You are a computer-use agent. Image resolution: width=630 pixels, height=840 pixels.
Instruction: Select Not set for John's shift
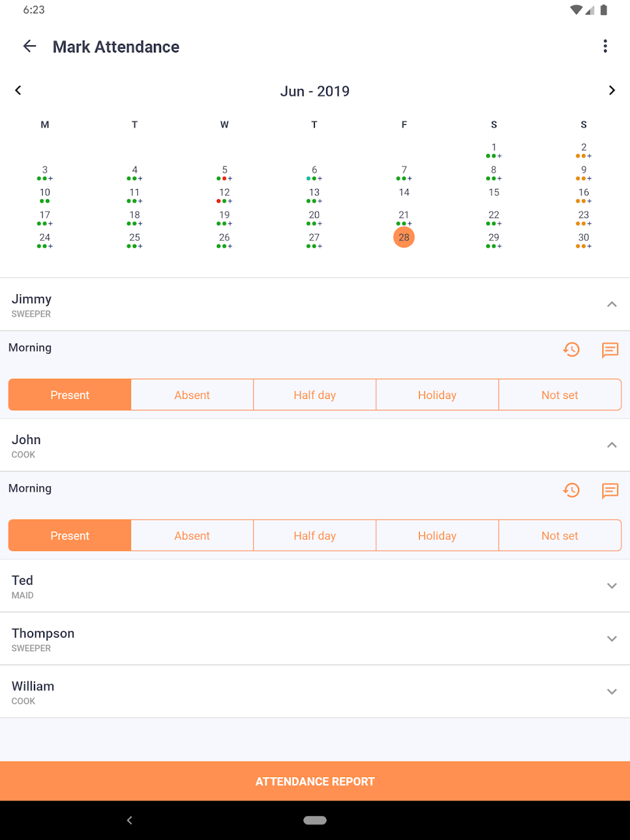click(560, 535)
